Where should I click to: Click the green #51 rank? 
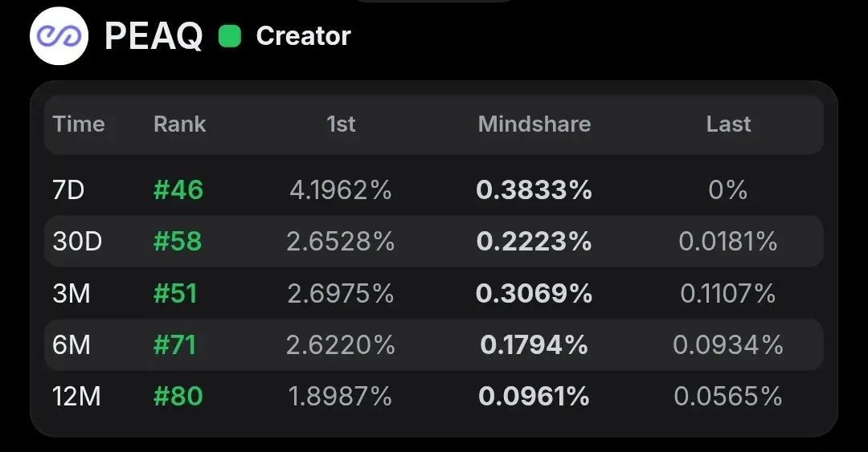(175, 293)
